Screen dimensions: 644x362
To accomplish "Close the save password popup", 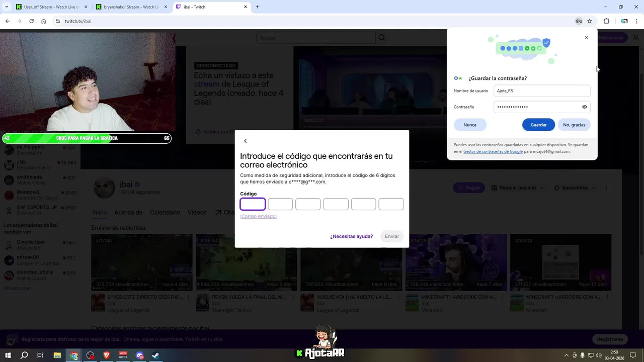I will pos(586,38).
